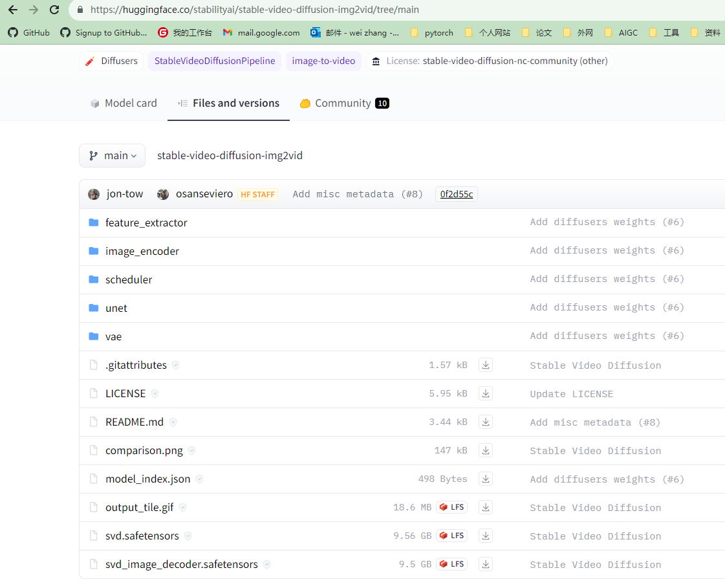Image resolution: width=725 pixels, height=588 pixels.
Task: Click LFS badge on svd_image_decoder.safetensors
Action: click(x=451, y=565)
